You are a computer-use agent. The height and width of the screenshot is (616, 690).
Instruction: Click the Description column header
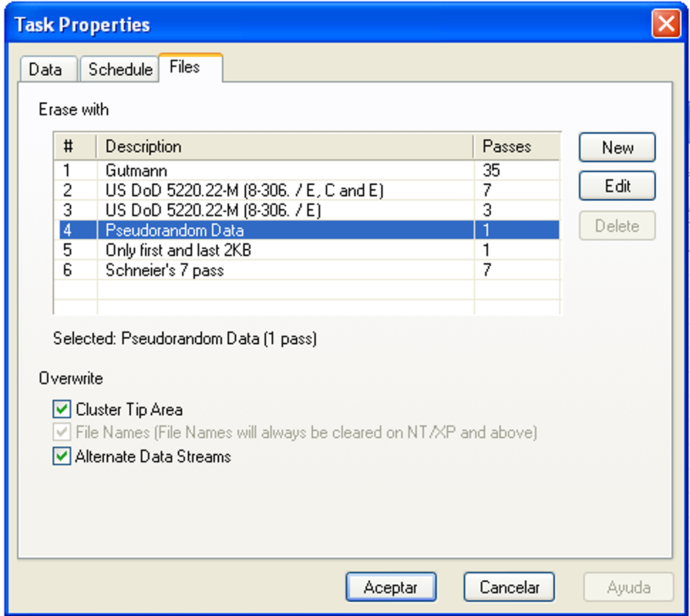pyautogui.click(x=285, y=147)
